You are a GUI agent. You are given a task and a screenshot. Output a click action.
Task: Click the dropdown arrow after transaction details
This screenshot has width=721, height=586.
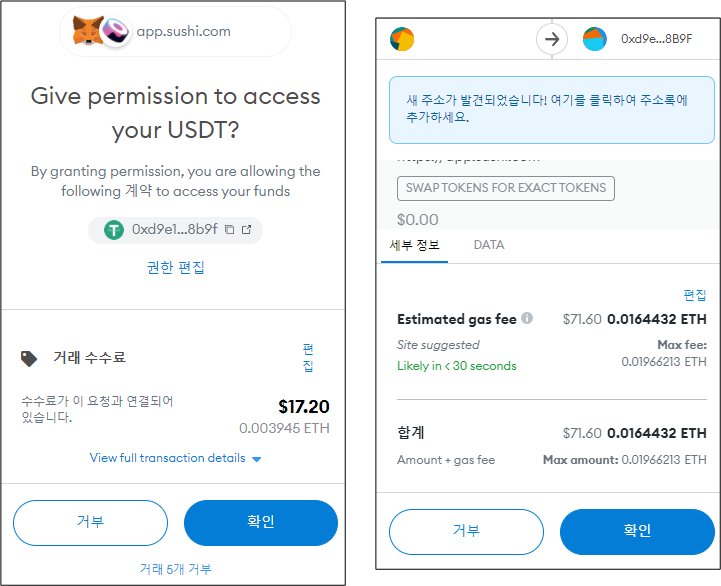click(x=257, y=459)
